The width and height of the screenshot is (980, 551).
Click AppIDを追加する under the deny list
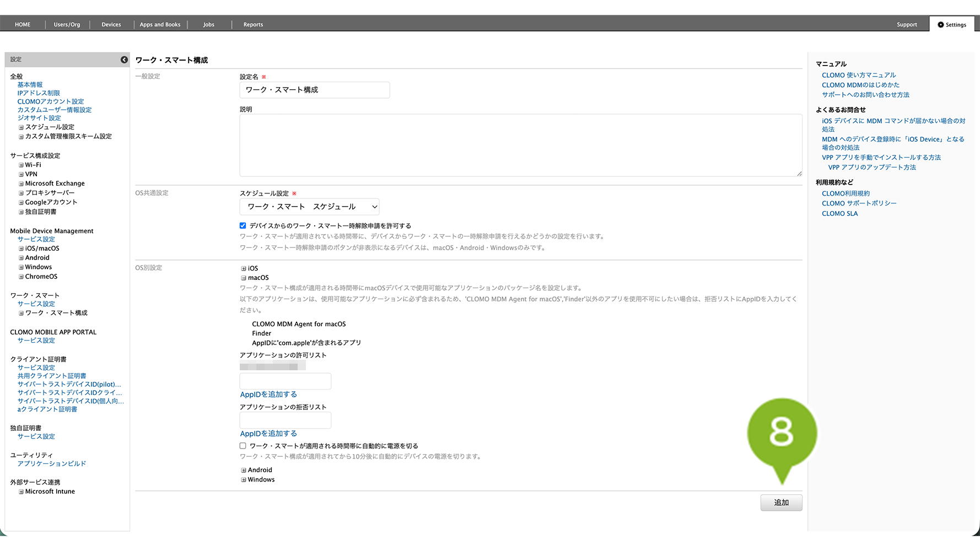(x=268, y=434)
